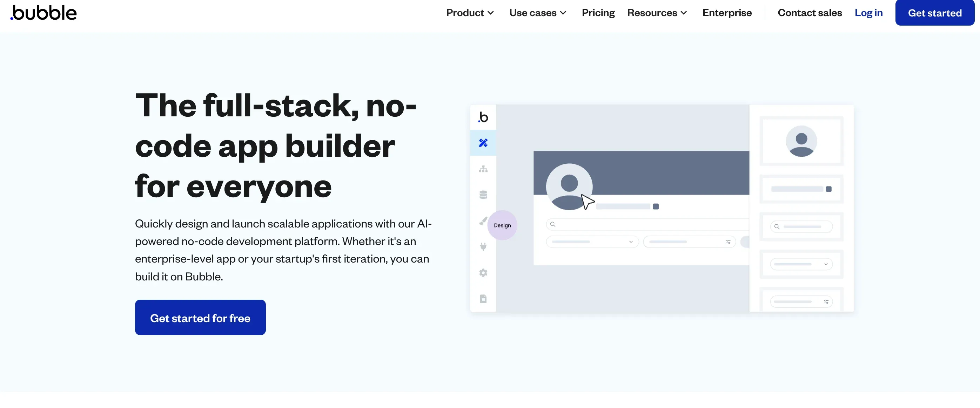Select the text label element in right panel
980x408 pixels.
coord(801,189)
